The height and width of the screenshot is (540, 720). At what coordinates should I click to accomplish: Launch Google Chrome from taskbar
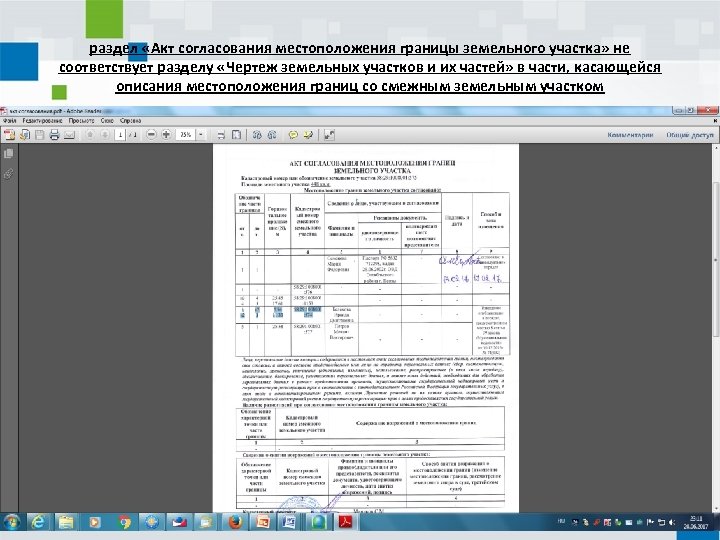(124, 523)
